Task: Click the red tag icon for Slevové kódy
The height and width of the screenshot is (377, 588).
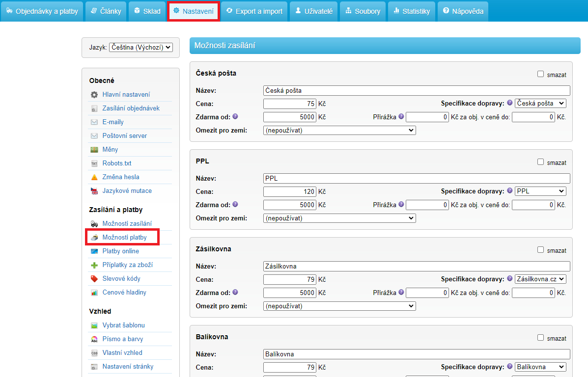Action: click(x=94, y=279)
